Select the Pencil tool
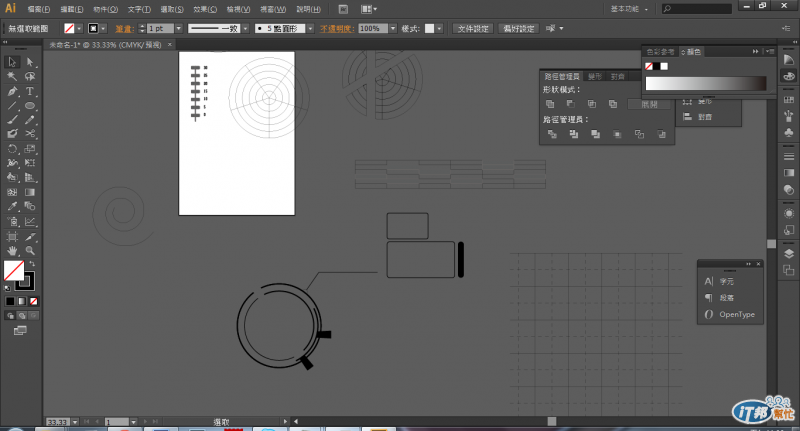Viewport: 800px width, 431px height. [30, 120]
